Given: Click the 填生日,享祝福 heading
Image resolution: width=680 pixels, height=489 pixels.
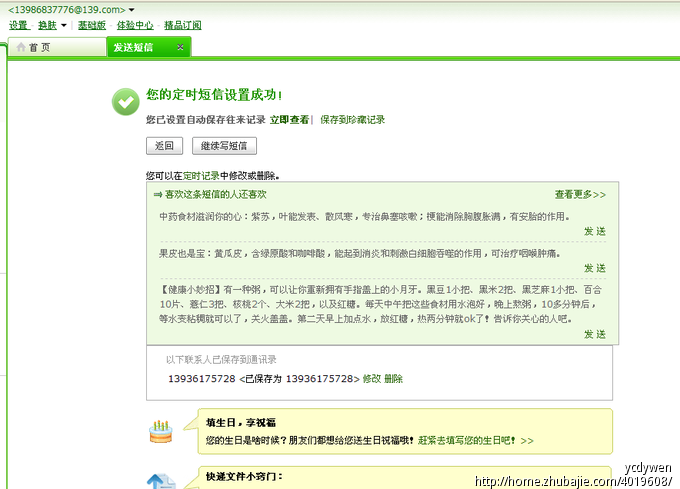Looking at the screenshot, I should 241,423.
